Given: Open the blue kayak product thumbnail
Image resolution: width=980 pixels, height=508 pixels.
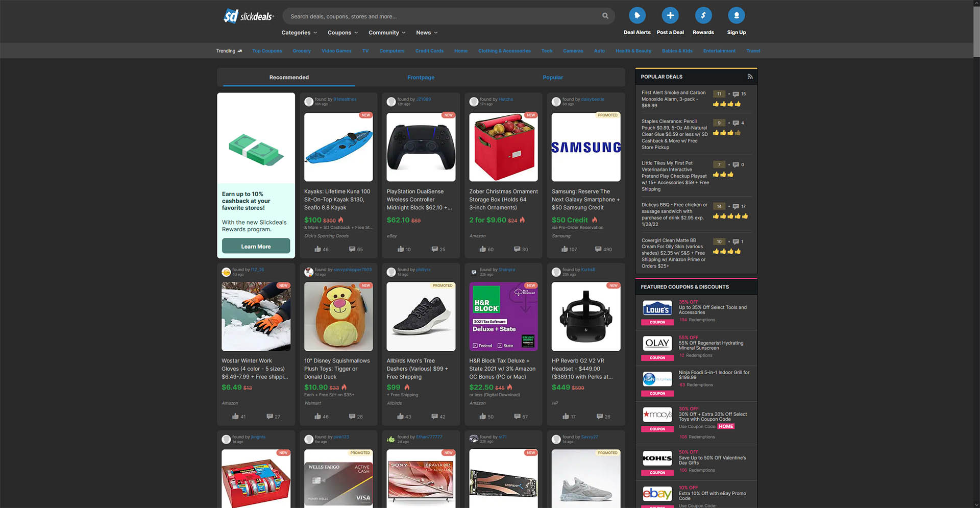Looking at the screenshot, I should coord(338,147).
